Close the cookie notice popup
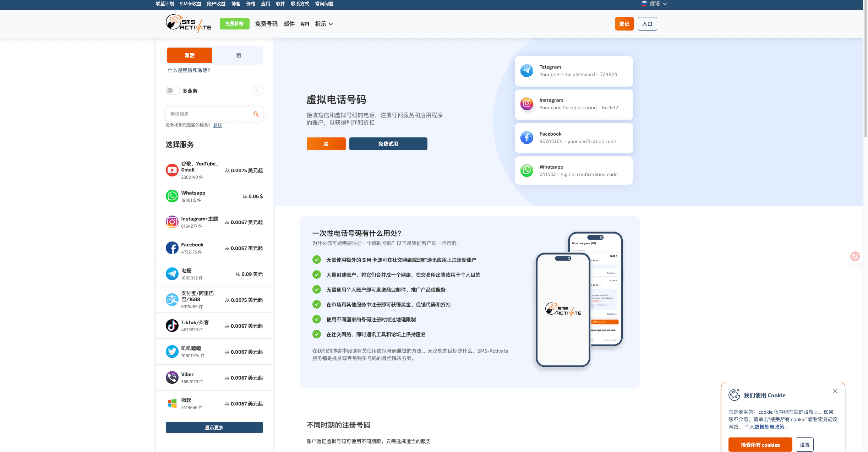The width and height of the screenshot is (868, 452). coord(835,391)
